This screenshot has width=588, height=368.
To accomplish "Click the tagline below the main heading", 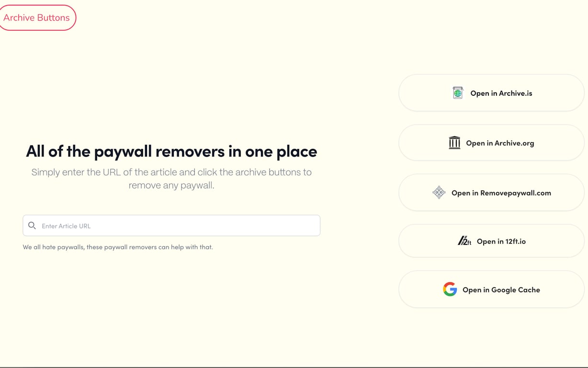I will (x=171, y=178).
